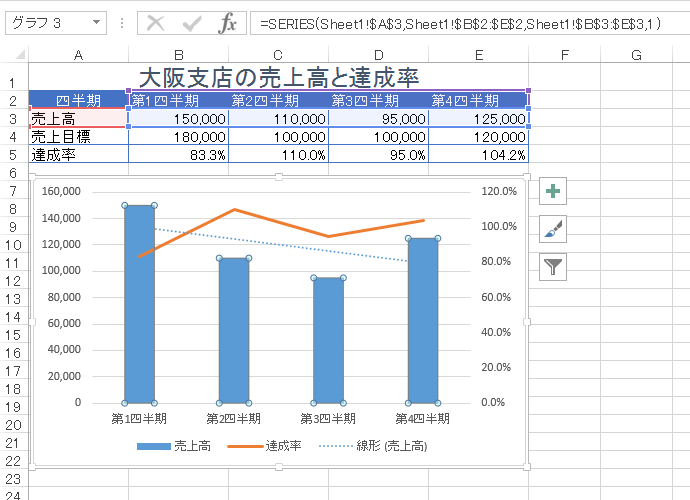Image resolution: width=690 pixels, height=500 pixels.
Task: Click the Insert Function fx icon
Action: click(227, 23)
